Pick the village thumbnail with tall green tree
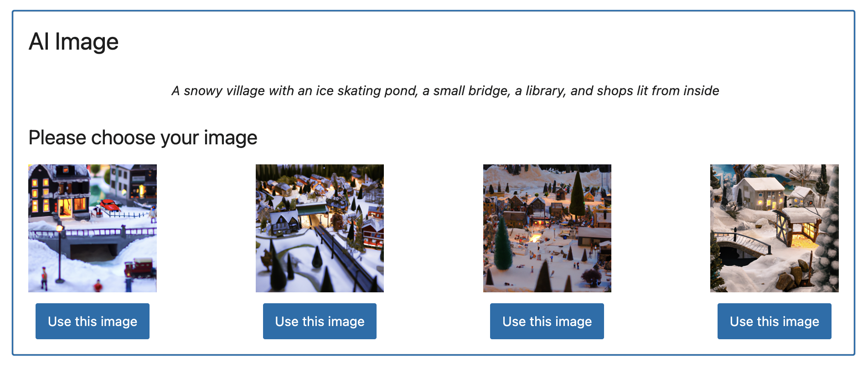 click(547, 228)
